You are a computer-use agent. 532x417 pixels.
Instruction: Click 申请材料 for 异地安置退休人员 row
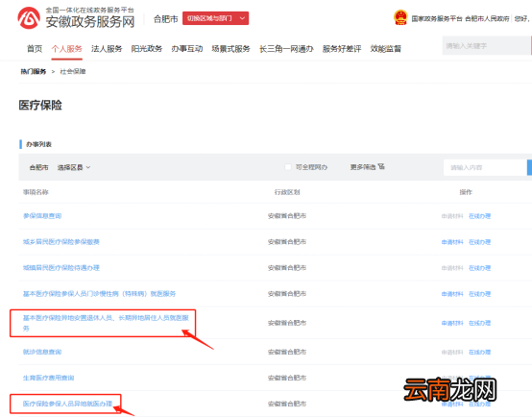click(x=452, y=323)
